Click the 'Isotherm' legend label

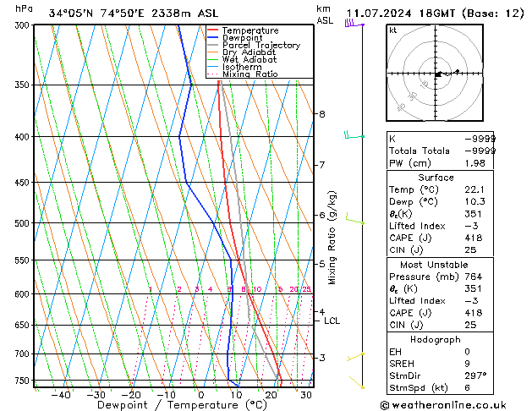[x=242, y=67]
